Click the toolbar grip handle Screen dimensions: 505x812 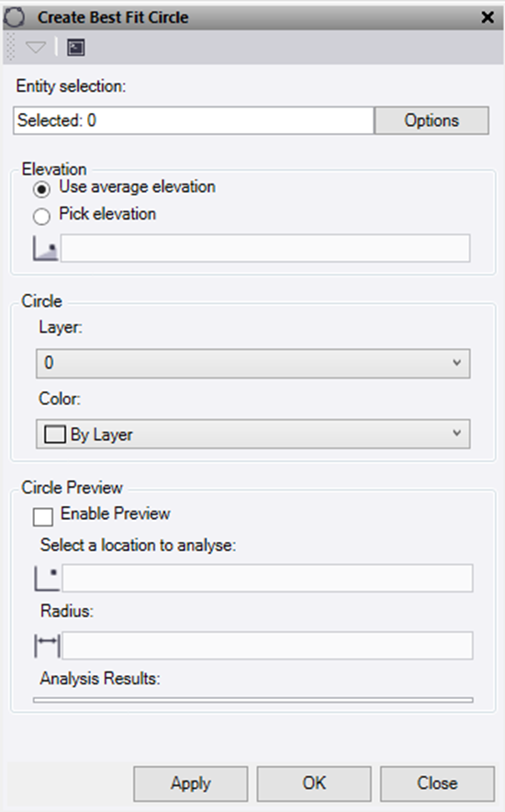[x=10, y=47]
